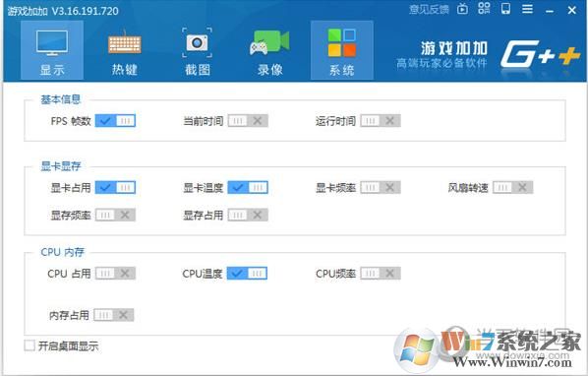Open the apps grid icon in title bar
Screen dimensions: 588x376
(484, 8)
